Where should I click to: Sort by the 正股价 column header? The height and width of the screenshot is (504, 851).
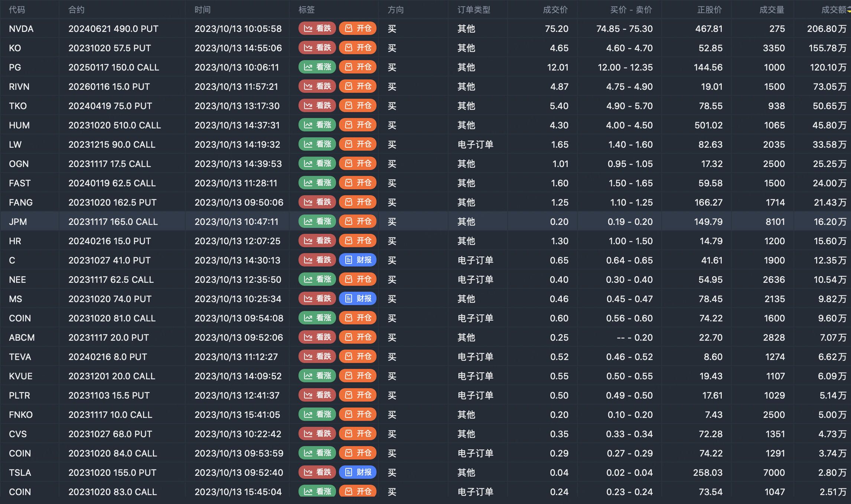pyautogui.click(x=710, y=10)
